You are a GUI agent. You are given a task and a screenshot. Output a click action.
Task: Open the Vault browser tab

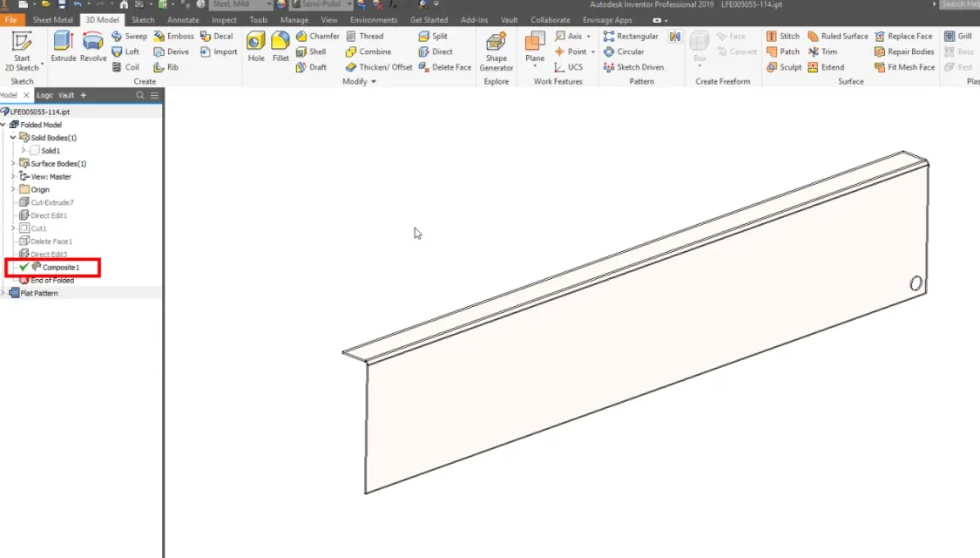65,95
